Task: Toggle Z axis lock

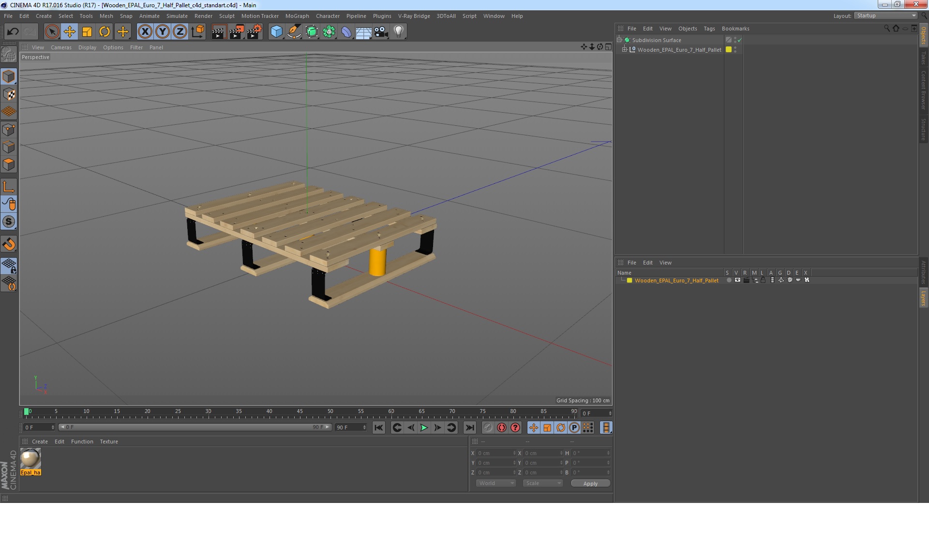Action: (x=180, y=32)
